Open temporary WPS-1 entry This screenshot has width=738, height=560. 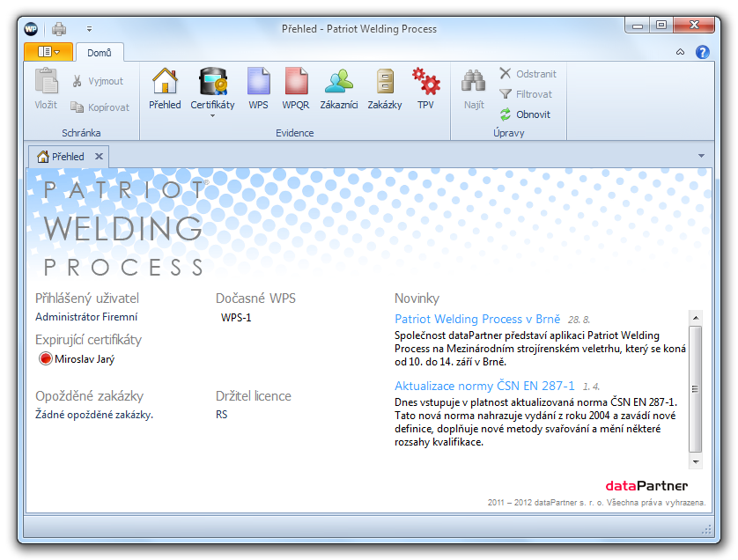coord(236,318)
